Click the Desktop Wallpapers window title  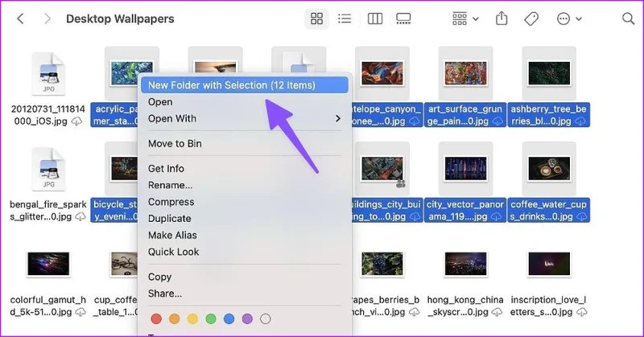point(120,18)
